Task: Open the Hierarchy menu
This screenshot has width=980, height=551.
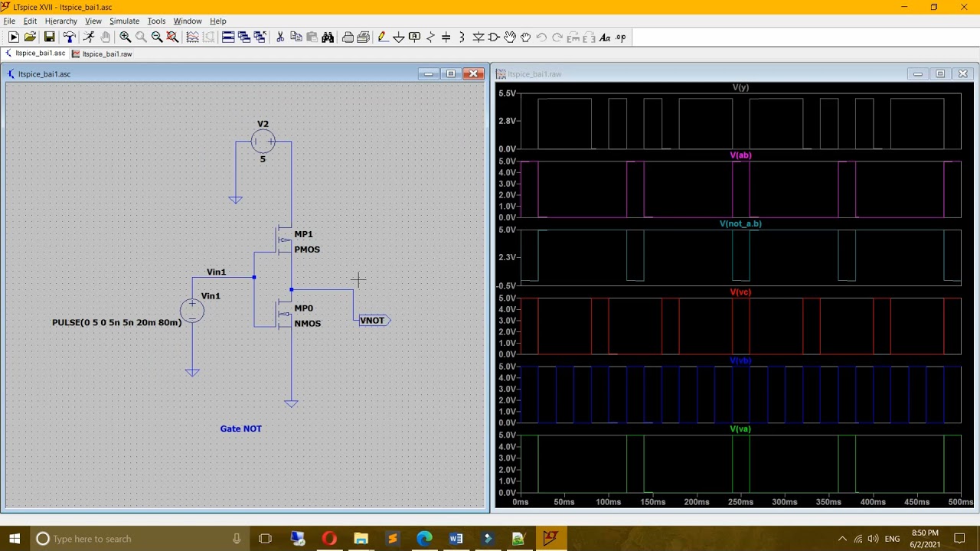Action: tap(61, 21)
